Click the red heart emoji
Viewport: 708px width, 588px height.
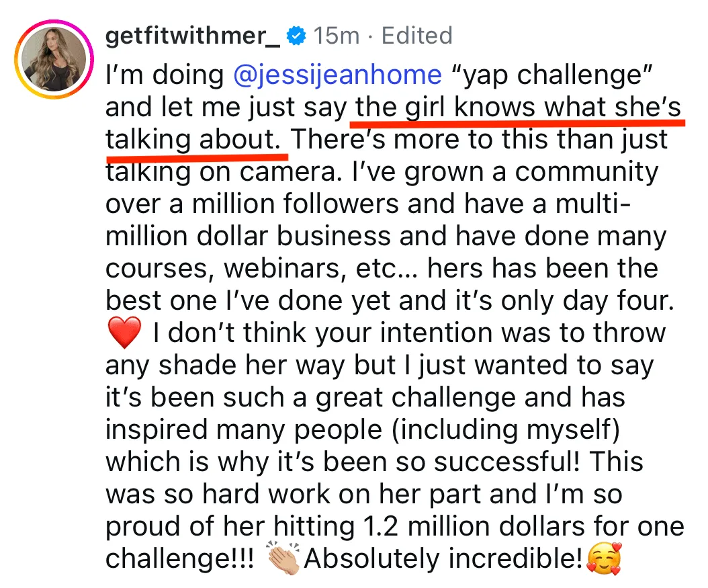(125, 333)
